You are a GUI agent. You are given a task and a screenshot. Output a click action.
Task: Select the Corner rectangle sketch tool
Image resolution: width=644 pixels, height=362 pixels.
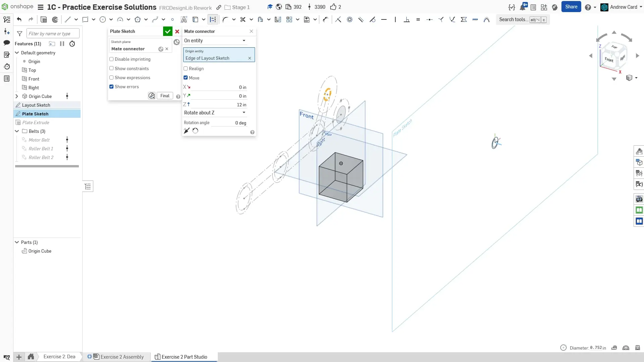[85, 19]
